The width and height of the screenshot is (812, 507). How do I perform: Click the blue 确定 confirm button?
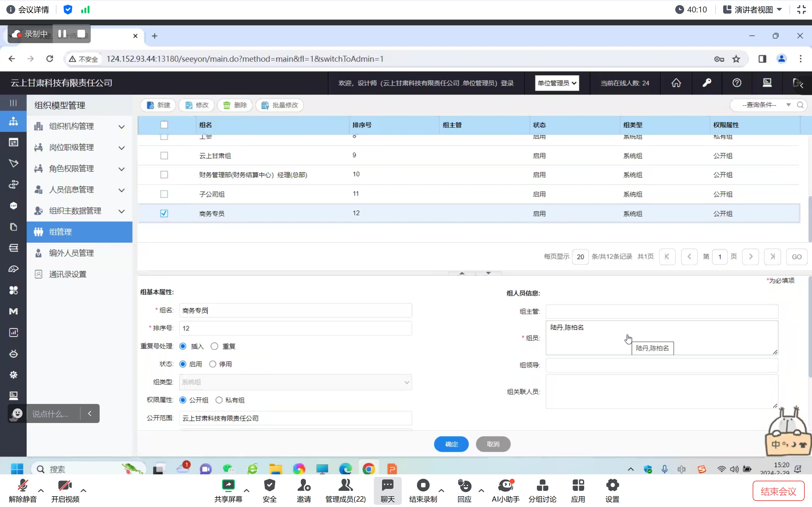(x=451, y=444)
